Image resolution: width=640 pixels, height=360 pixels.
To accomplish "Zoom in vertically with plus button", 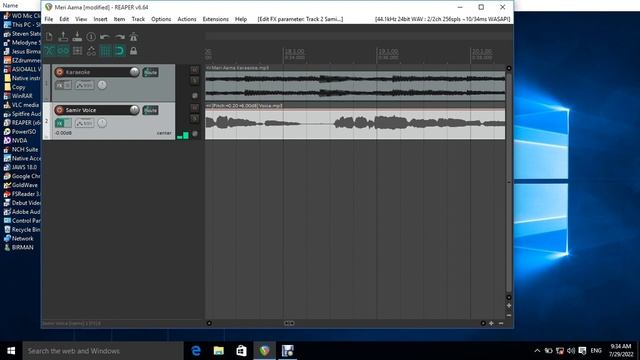I will coord(509,306).
